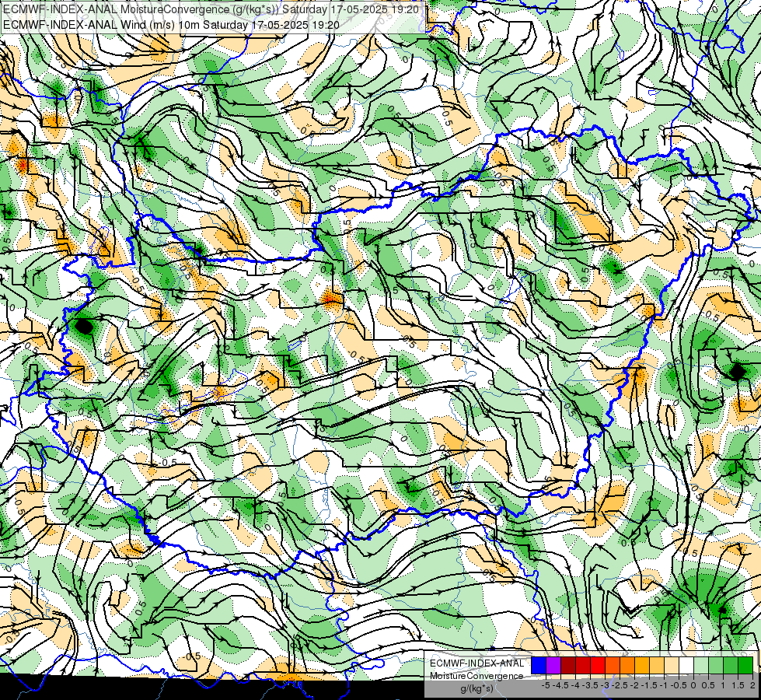Click the -3.5 legend scale value
Image resolution: width=761 pixels, height=700 pixels.
click(590, 685)
